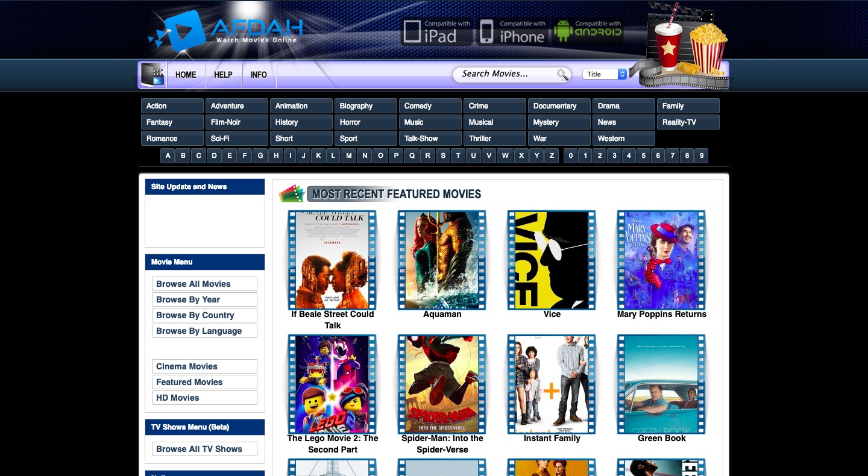This screenshot has height=476, width=868.
Task: Click the film-strip icon beside Most Recent
Action: (x=292, y=194)
